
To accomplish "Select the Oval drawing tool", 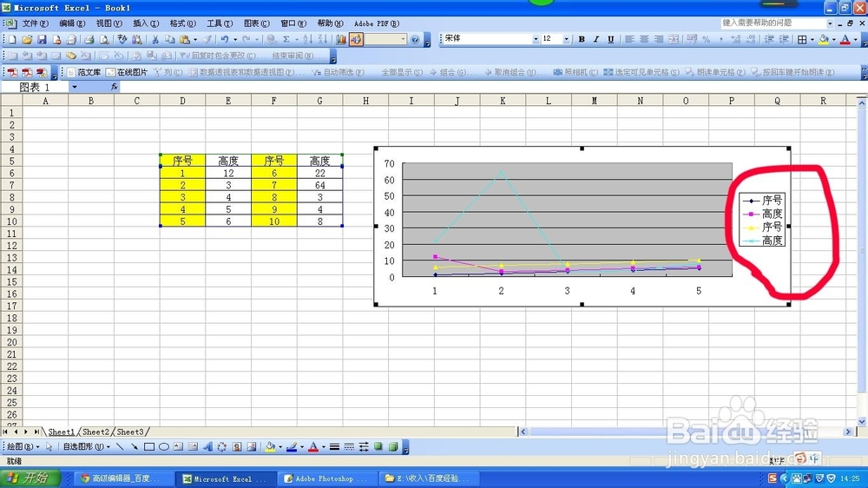I will pos(164,447).
